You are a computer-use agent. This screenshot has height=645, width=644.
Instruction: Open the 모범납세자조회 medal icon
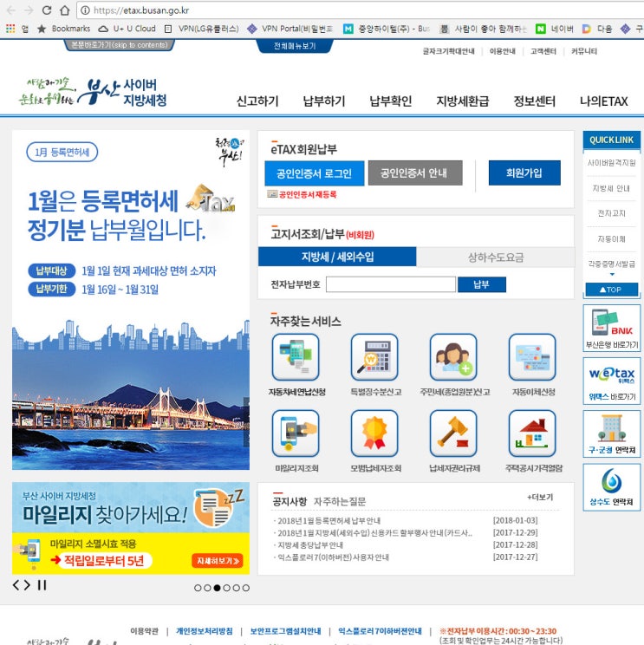pos(374,433)
